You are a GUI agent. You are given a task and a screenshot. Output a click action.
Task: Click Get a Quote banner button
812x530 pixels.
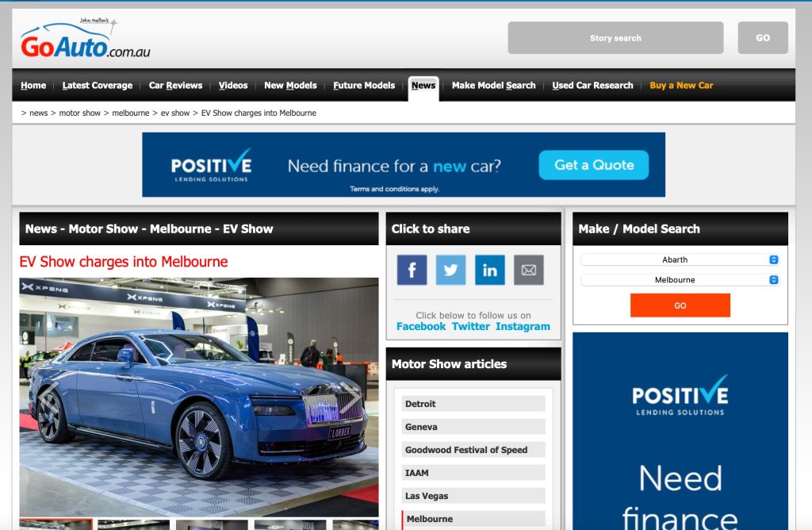point(593,165)
